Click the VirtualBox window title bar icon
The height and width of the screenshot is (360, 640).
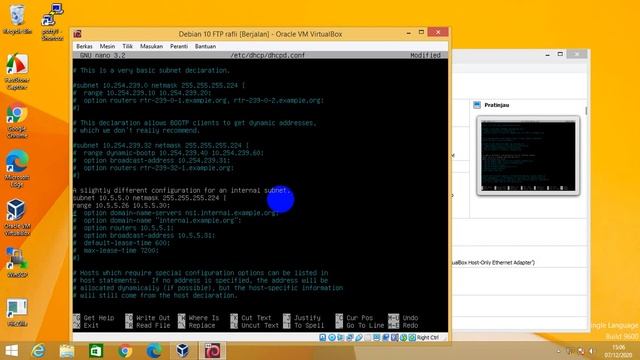coord(78,34)
